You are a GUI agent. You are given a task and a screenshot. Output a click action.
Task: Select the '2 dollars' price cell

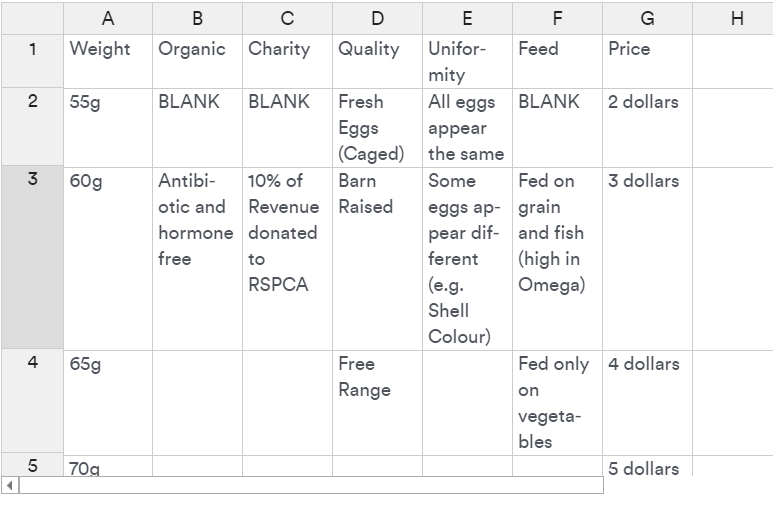tap(647, 127)
